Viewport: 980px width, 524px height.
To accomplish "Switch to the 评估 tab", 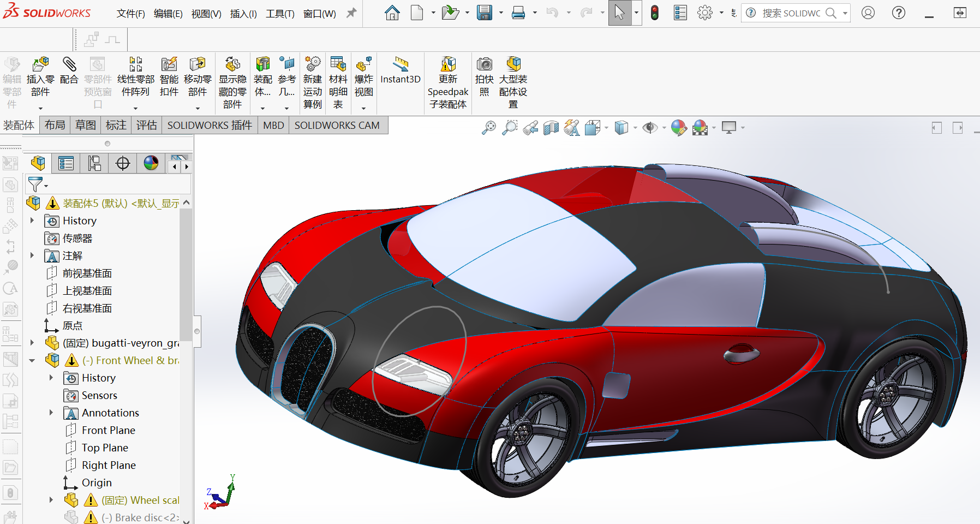I will pyautogui.click(x=147, y=125).
